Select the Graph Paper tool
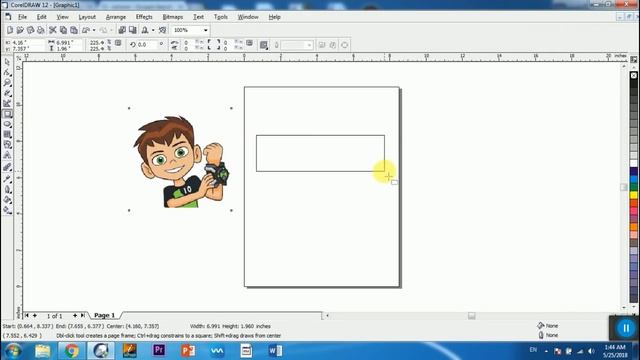Image resolution: width=640 pixels, height=360 pixels. [x=7, y=135]
